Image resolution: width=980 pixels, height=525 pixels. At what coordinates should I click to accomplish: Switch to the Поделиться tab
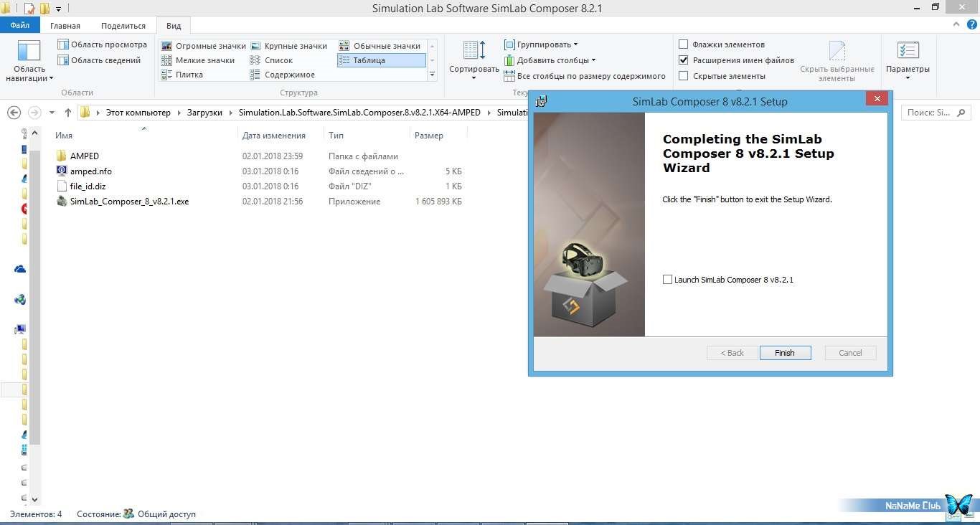(123, 26)
